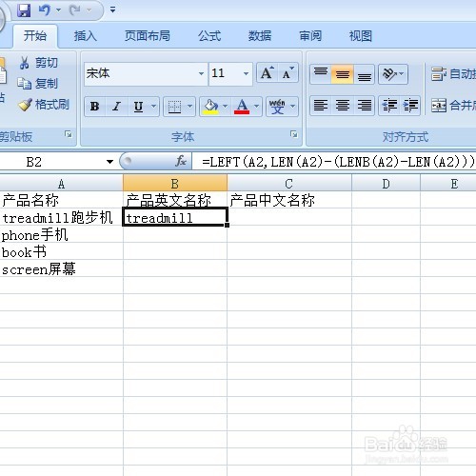Toggle Underline formatting
Viewport: 476px width, 476px height.
coord(138,107)
